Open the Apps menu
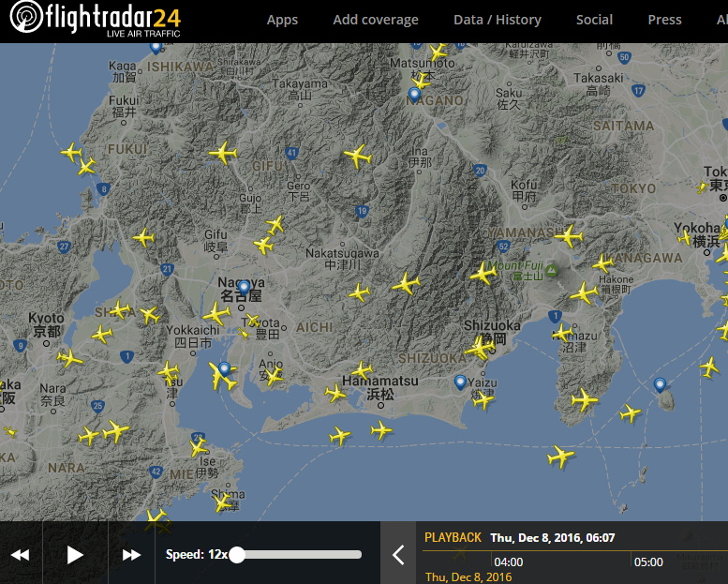Screen dimensions: 728x584 pos(282,20)
